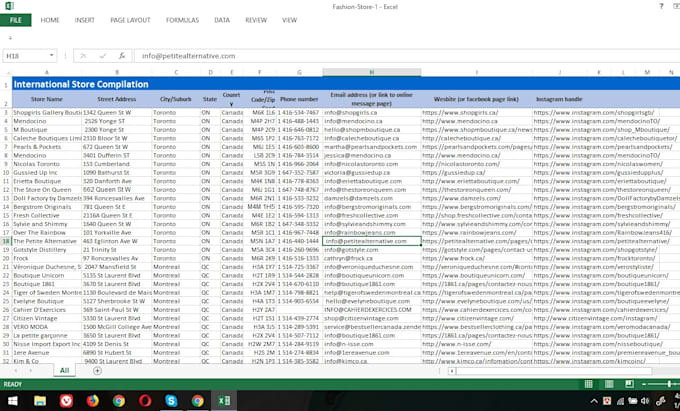Select address 463 Eglinton Ave W

(117, 241)
